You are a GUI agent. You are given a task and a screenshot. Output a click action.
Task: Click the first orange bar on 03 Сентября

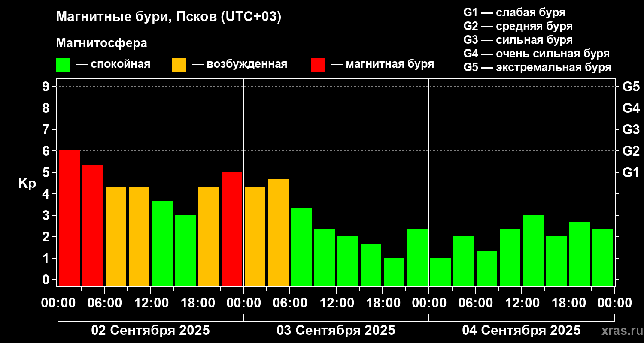(255, 237)
